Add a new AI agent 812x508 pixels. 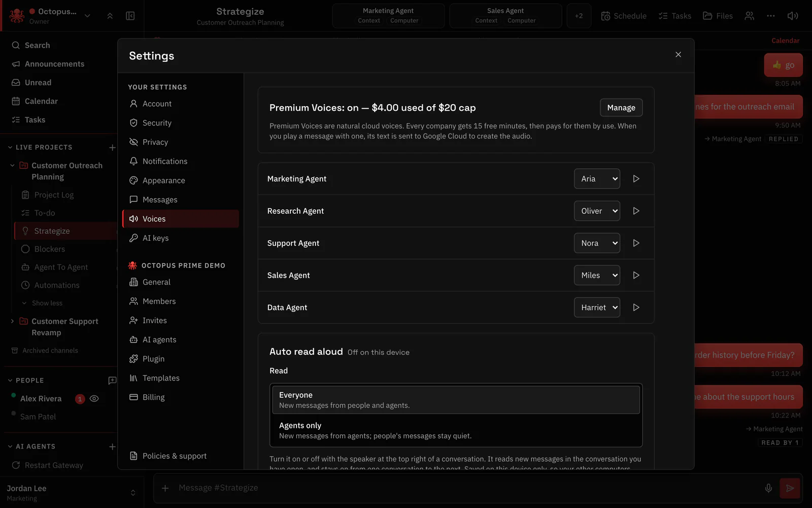112,447
